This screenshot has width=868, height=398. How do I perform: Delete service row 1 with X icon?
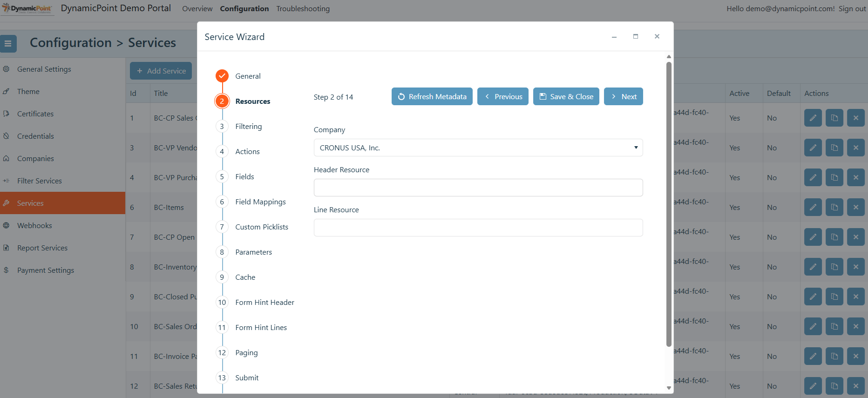point(856,118)
